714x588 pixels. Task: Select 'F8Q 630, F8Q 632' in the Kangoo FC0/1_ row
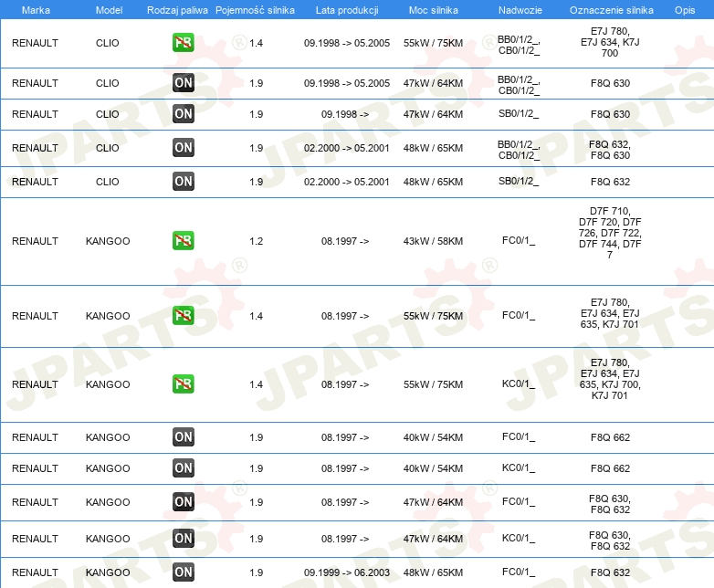pos(610,504)
